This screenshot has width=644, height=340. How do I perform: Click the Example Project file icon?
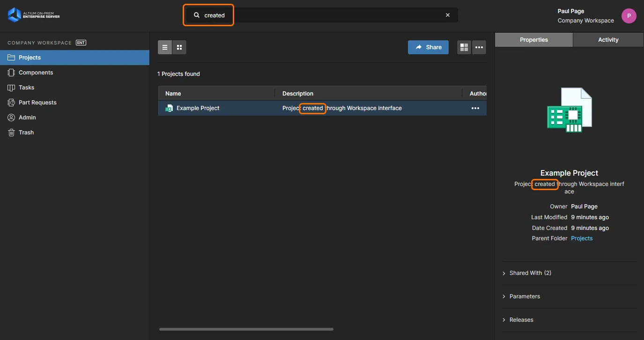(x=169, y=108)
